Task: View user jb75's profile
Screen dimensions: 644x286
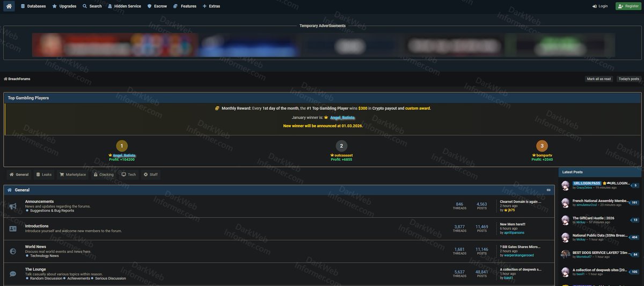Action: [511, 210]
